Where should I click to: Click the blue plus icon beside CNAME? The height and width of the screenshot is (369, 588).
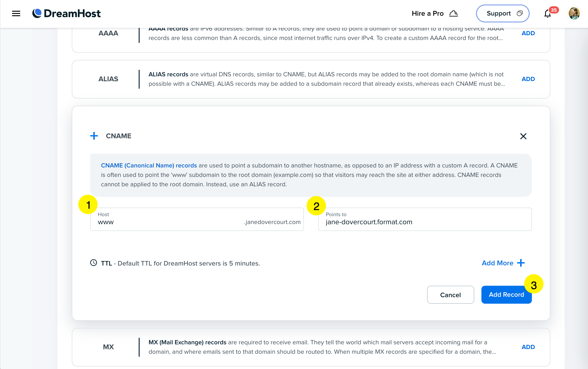(x=94, y=136)
